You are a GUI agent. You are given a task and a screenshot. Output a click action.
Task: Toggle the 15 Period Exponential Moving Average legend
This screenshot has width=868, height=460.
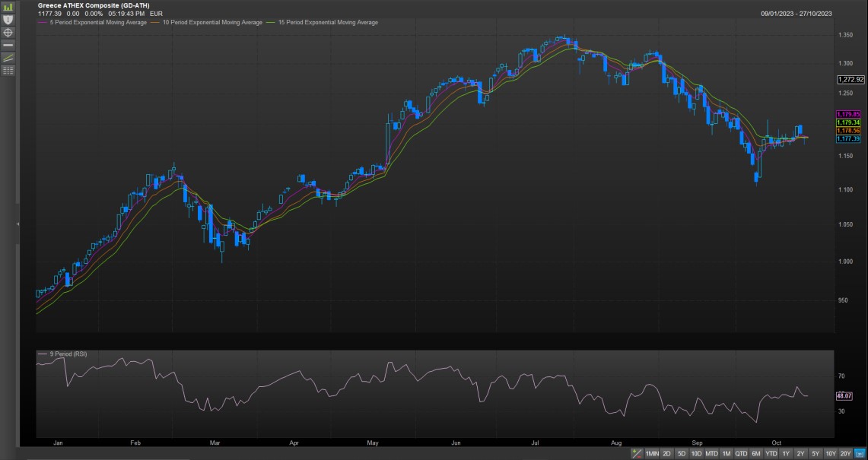[x=327, y=23]
